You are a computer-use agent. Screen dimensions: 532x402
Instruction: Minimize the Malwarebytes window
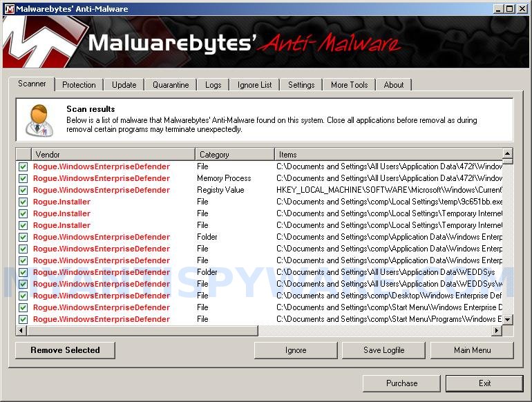click(x=498, y=9)
